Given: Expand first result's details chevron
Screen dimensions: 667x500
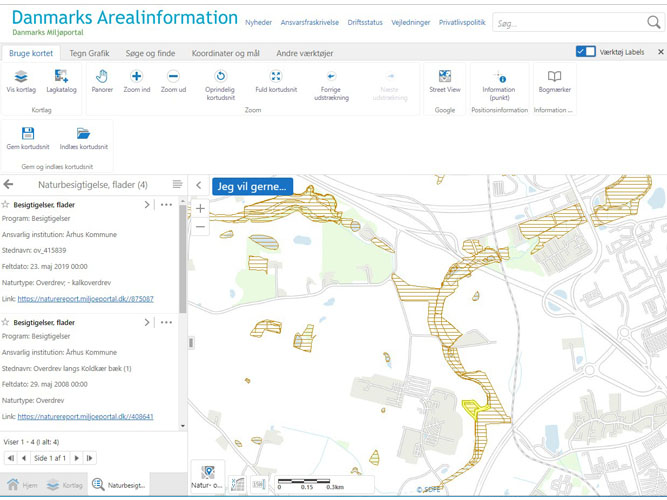Looking at the screenshot, I should (147, 204).
